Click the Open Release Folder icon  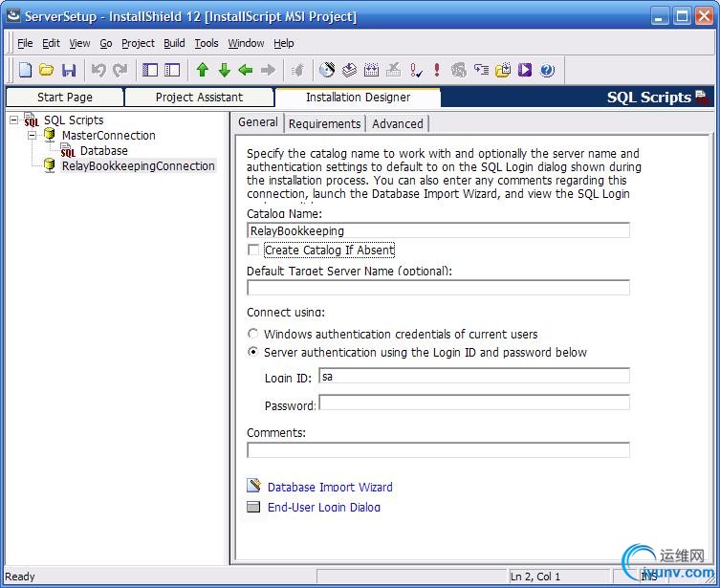click(503, 70)
